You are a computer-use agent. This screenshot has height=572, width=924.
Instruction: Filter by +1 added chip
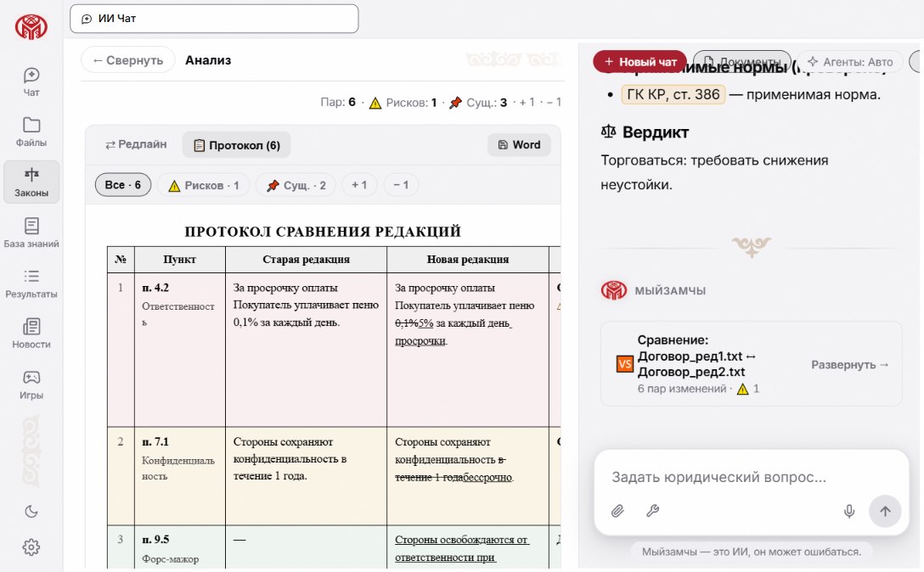point(359,185)
